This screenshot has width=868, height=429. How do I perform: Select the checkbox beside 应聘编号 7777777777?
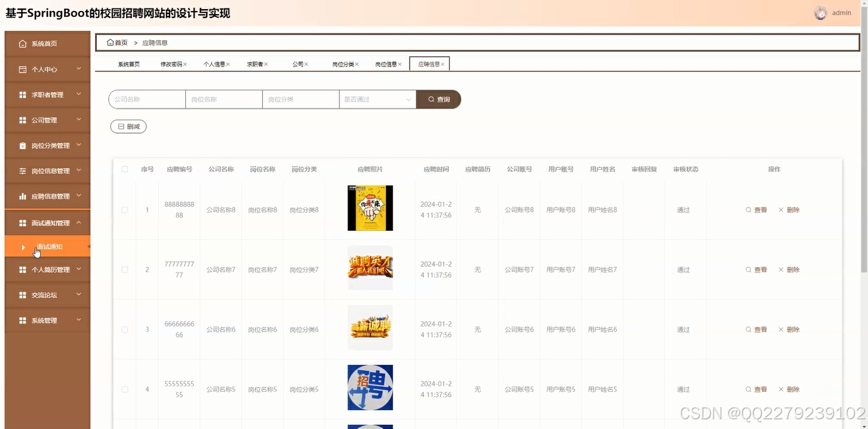click(x=124, y=269)
